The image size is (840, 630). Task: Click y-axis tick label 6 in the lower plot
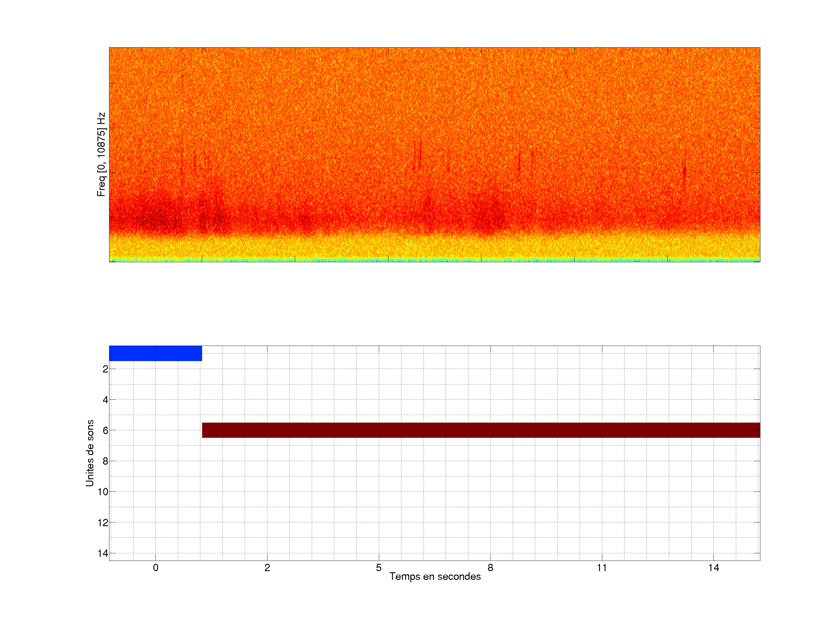click(105, 430)
